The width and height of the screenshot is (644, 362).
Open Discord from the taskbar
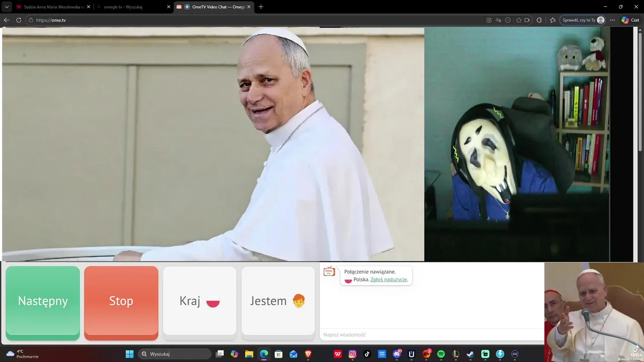coord(397,354)
